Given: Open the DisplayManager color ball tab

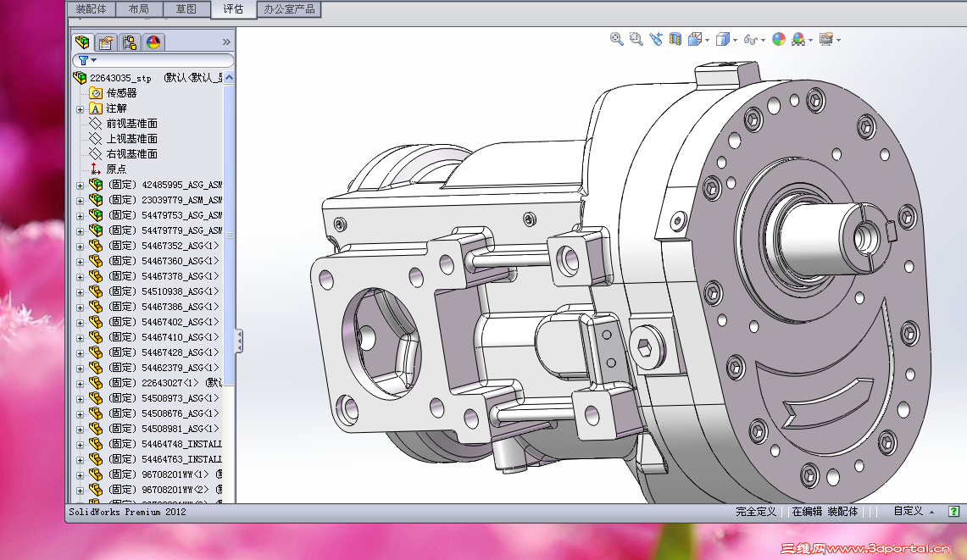Looking at the screenshot, I should [153, 42].
